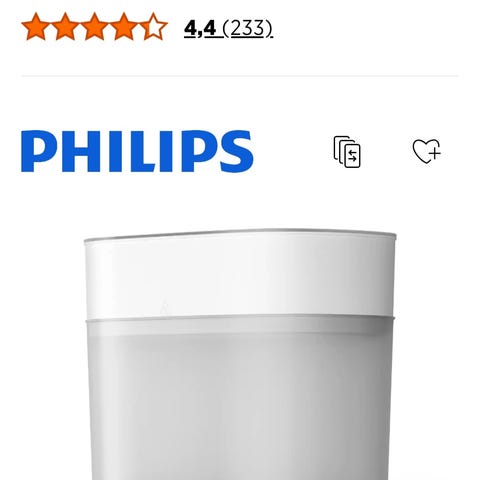Image resolution: width=480 pixels, height=480 pixels.
Task: Select the third orange rating star
Action: click(x=94, y=26)
